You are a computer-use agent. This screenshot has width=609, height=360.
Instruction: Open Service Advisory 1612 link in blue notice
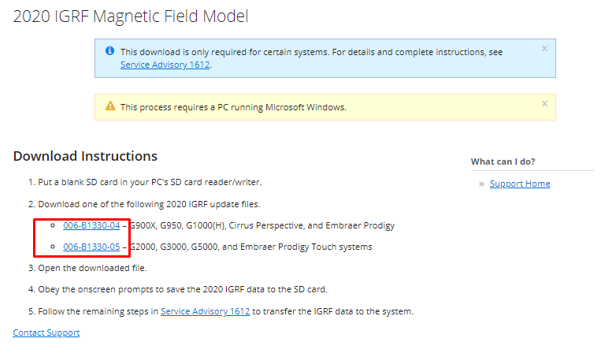pos(165,64)
